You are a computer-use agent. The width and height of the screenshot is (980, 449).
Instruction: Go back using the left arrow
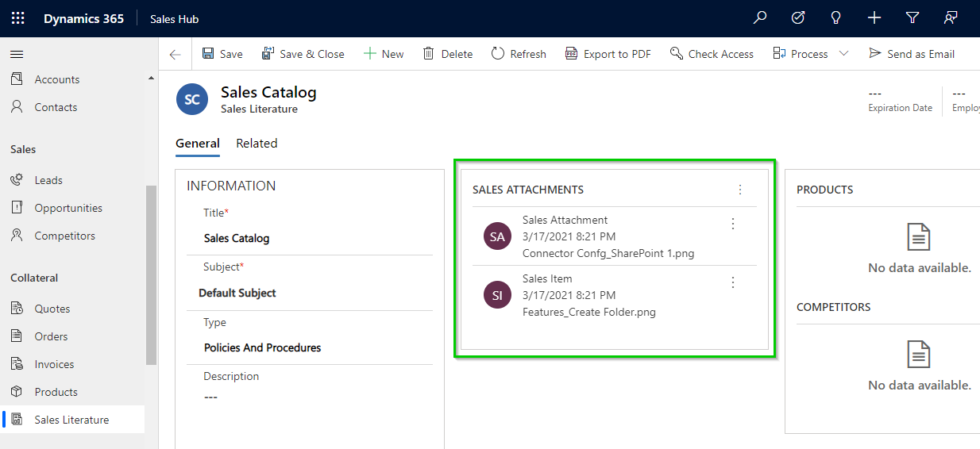point(175,54)
